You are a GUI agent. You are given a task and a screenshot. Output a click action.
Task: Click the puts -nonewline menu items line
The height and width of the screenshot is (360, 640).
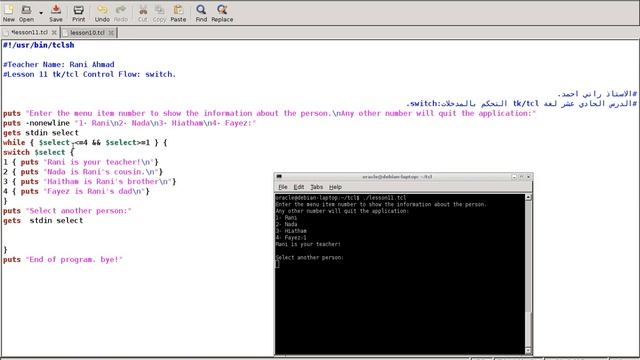coord(129,123)
